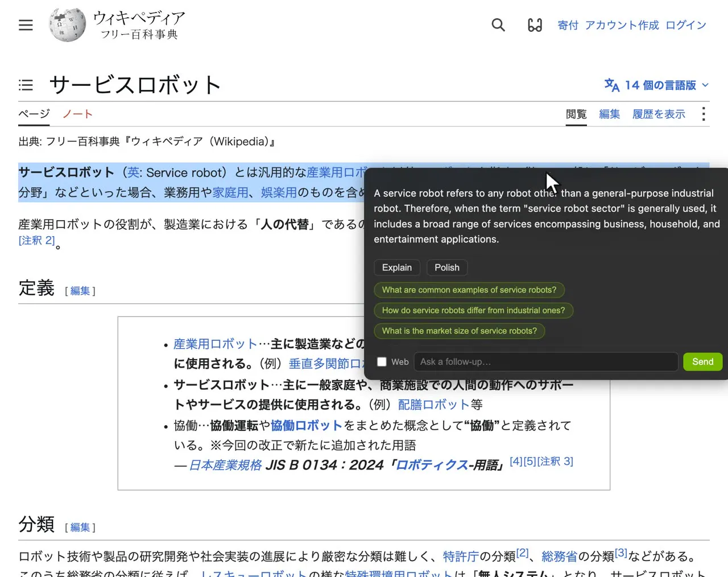Toggle the table of contents icon
This screenshot has height=577, width=728.
[x=26, y=85]
